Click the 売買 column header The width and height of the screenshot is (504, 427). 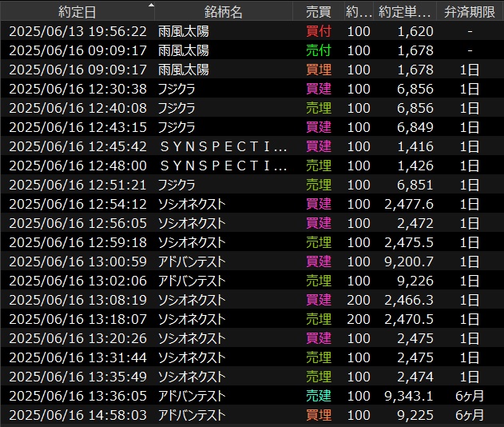coord(318,12)
